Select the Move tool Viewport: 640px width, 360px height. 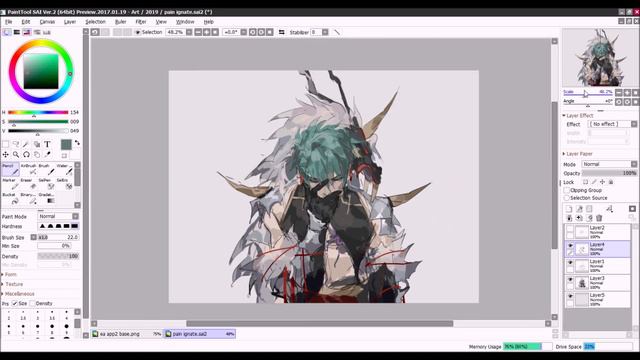(x=5, y=155)
